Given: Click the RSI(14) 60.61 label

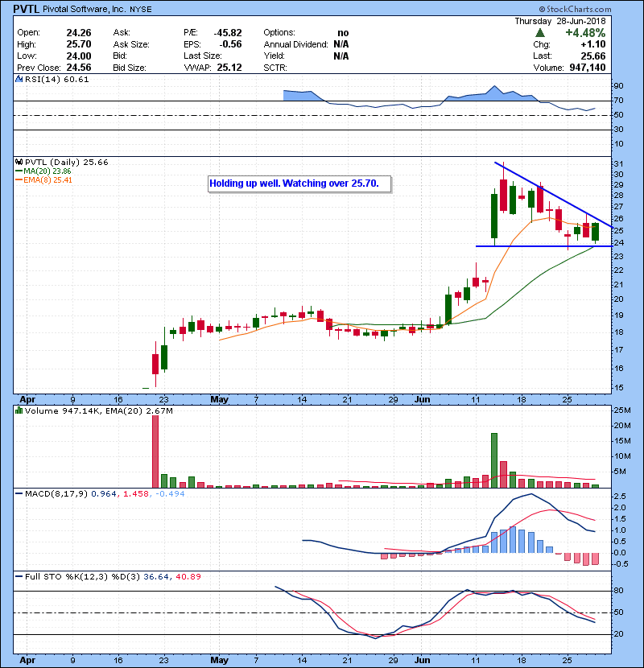Looking at the screenshot, I should coord(56,79).
